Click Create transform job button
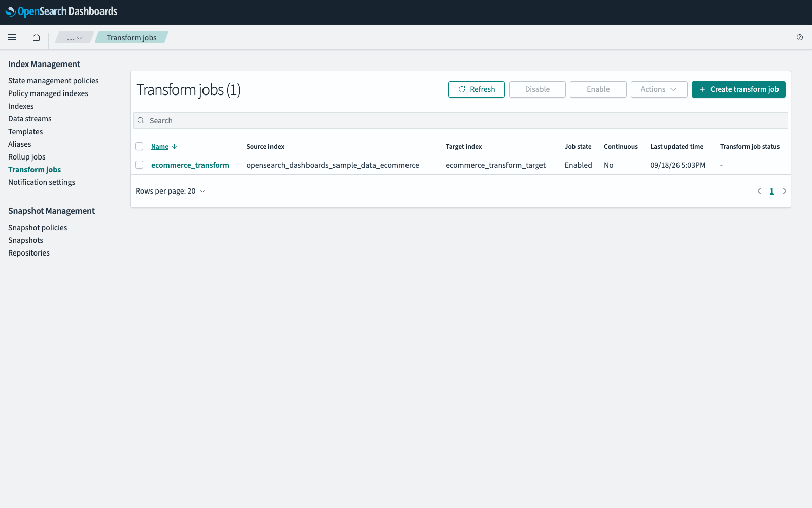The width and height of the screenshot is (812, 508). pos(738,89)
